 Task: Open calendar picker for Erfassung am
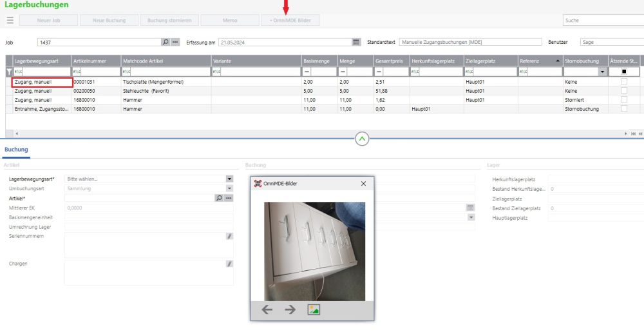[x=356, y=42]
